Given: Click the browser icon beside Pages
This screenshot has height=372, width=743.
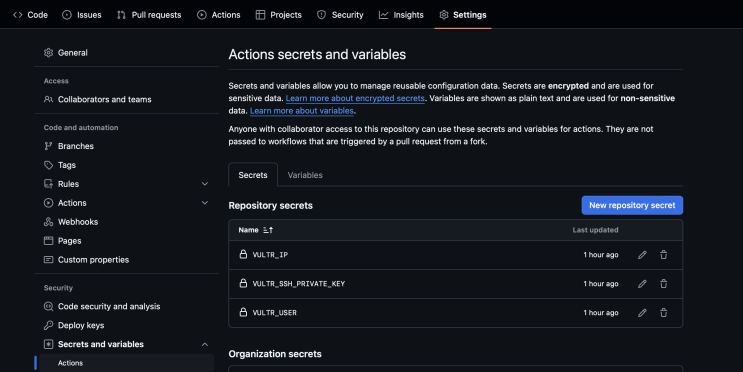Looking at the screenshot, I should tap(48, 241).
